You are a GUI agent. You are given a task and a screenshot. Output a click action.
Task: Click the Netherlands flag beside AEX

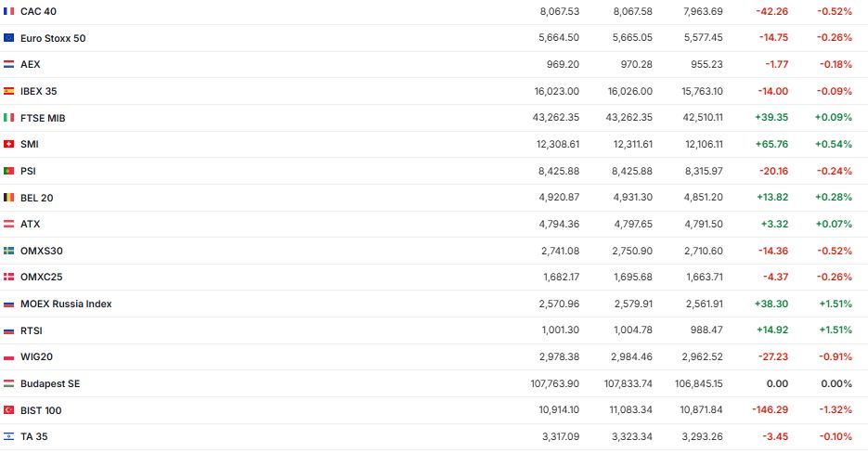coord(9,65)
